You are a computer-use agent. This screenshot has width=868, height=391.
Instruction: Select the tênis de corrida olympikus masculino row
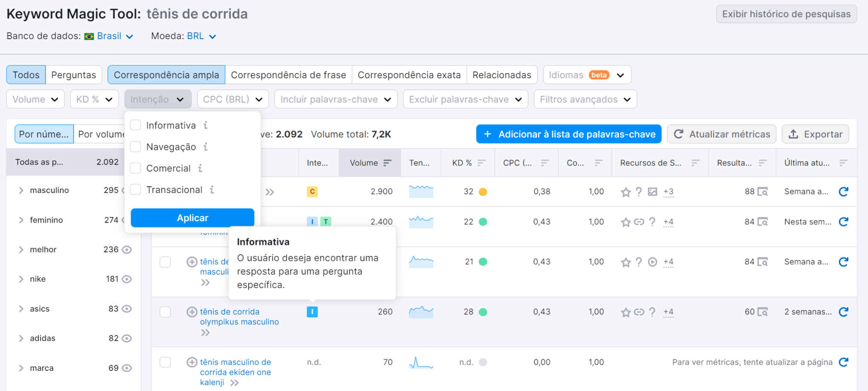pos(165,312)
